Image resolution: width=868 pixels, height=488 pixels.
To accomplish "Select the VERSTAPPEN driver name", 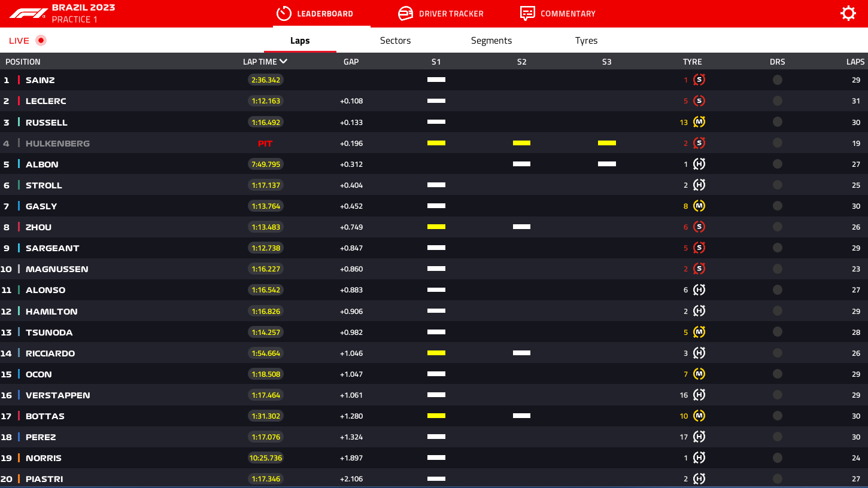I will (57, 395).
